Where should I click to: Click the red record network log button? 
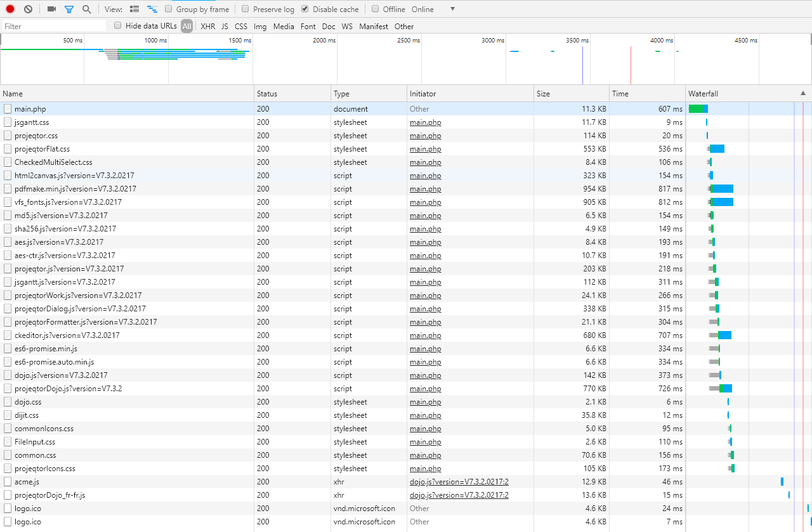(10, 10)
